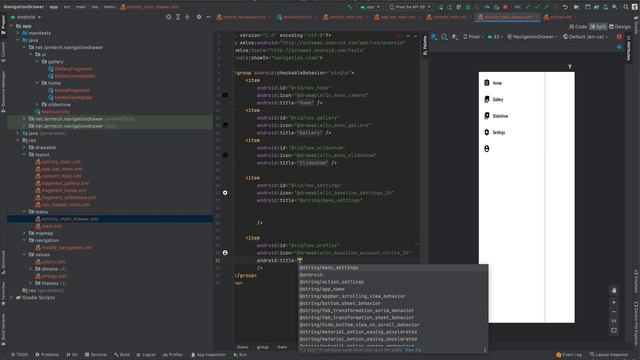This screenshot has height=360, width=640.
Task: Open the Event Log
Action: [x=569, y=355]
